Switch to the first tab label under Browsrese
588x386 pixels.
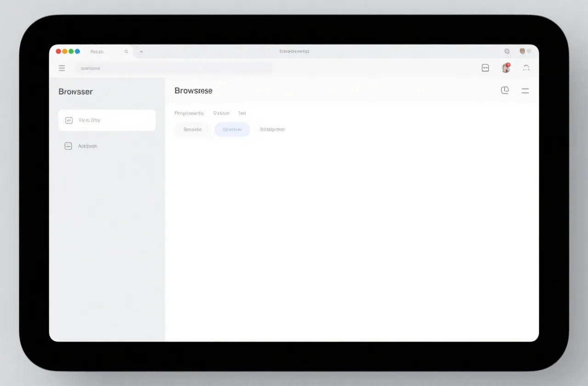(x=189, y=113)
